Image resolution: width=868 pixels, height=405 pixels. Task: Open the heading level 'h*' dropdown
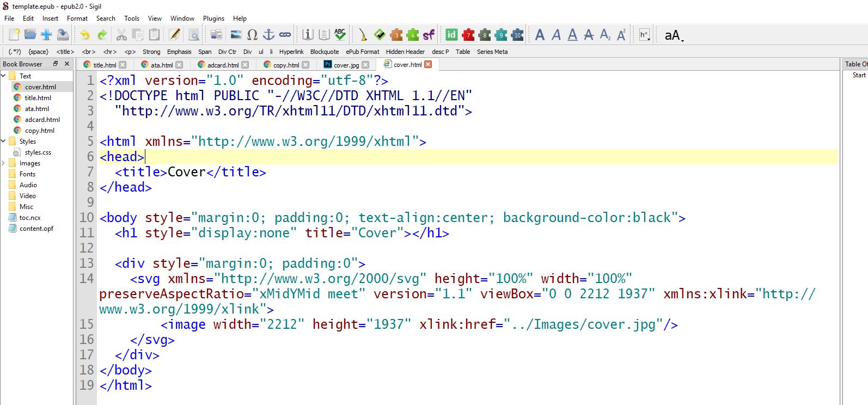click(645, 35)
